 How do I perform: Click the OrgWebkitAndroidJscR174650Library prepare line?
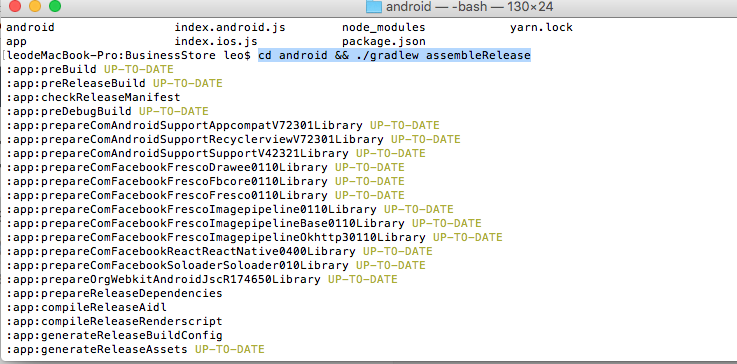click(202, 279)
